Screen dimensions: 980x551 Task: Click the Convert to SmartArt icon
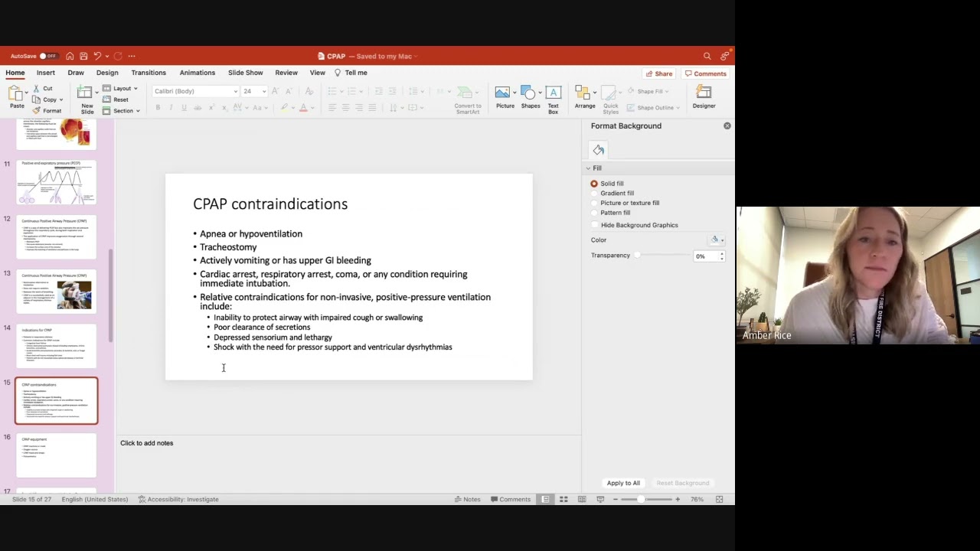(x=468, y=99)
